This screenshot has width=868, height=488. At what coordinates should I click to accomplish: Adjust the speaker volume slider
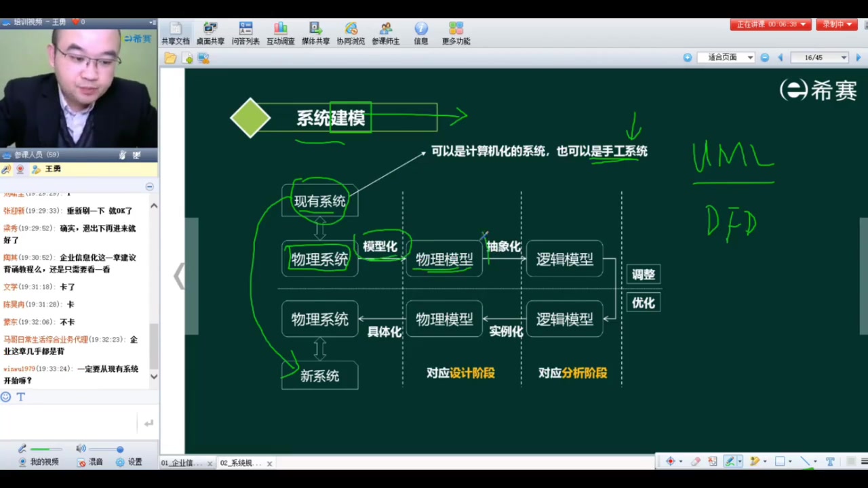pos(106,449)
